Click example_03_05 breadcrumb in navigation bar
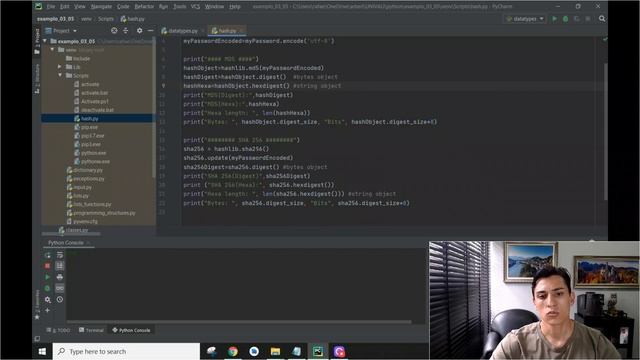Viewport: 640px width, 360px height. 55,19
